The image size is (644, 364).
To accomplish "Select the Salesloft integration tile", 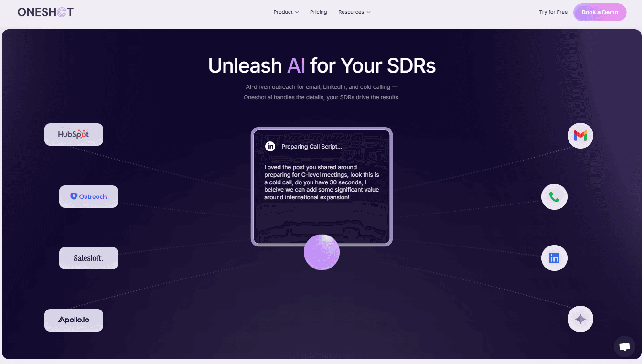I will click(x=88, y=258).
